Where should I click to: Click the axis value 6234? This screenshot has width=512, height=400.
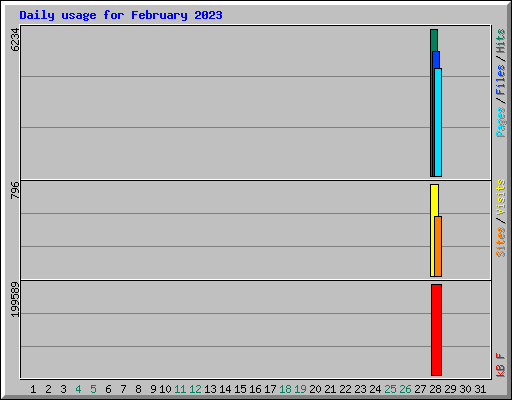tap(15, 40)
